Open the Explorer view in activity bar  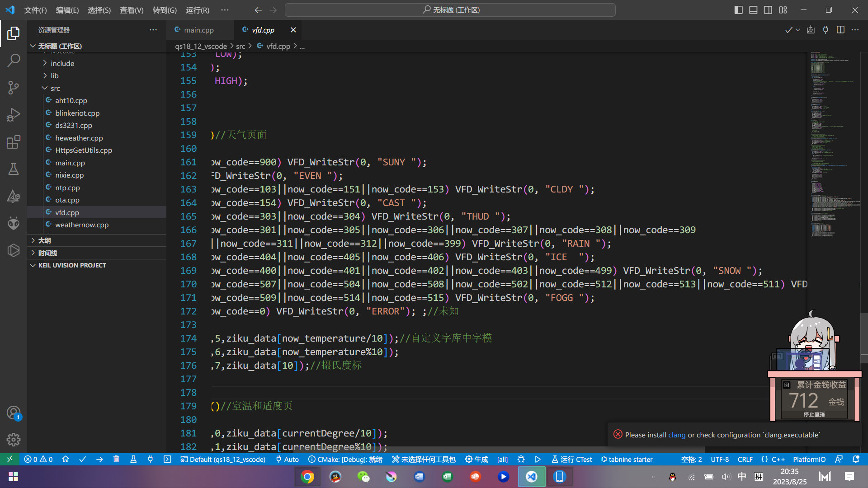pos(14,33)
